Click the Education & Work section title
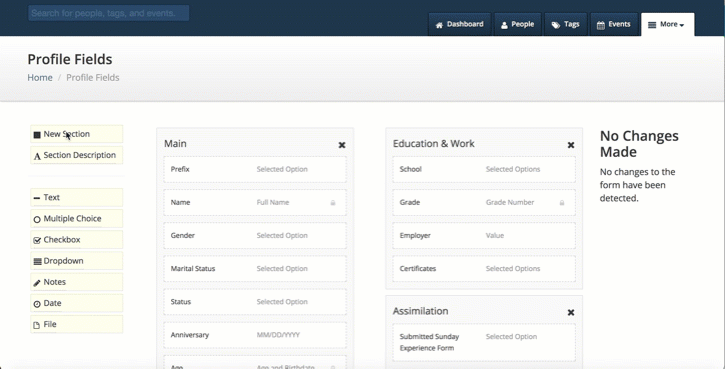This screenshot has height=369, width=725. 434,144
